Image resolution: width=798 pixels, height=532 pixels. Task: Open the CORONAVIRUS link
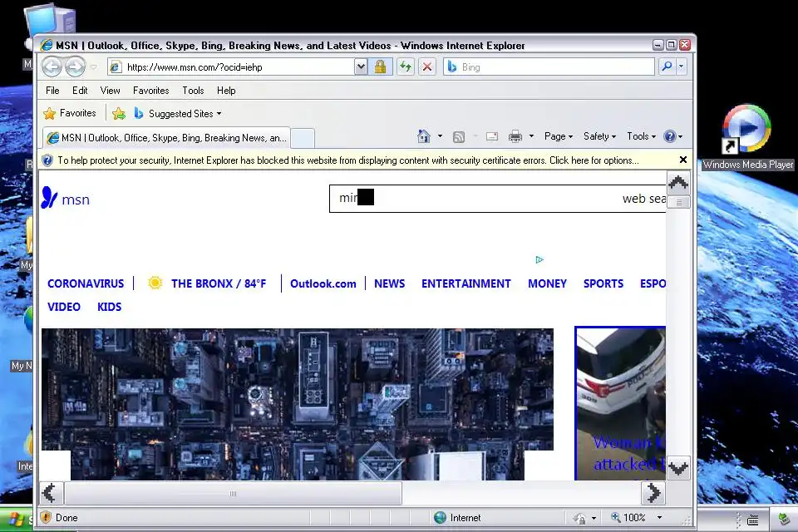pyautogui.click(x=86, y=283)
